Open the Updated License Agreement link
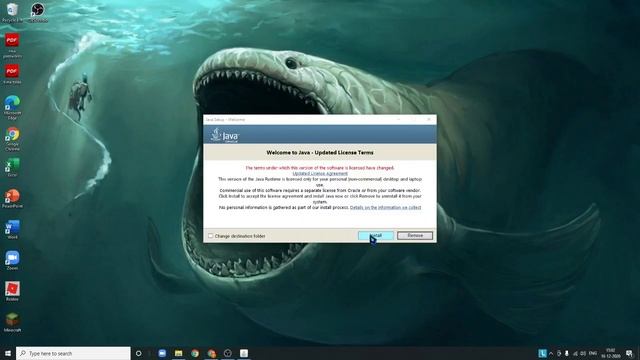This screenshot has width=640, height=360. pos(320,173)
